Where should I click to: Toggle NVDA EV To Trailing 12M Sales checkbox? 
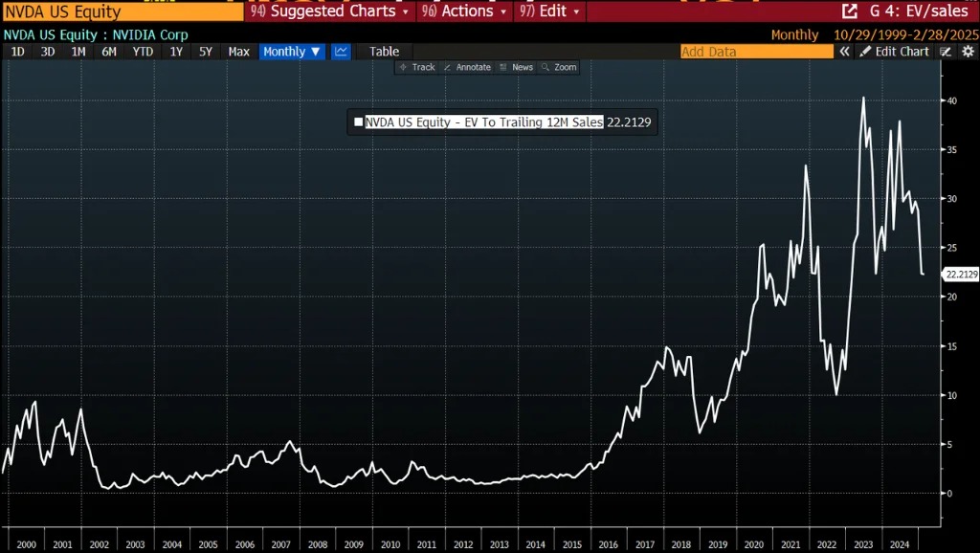click(359, 122)
